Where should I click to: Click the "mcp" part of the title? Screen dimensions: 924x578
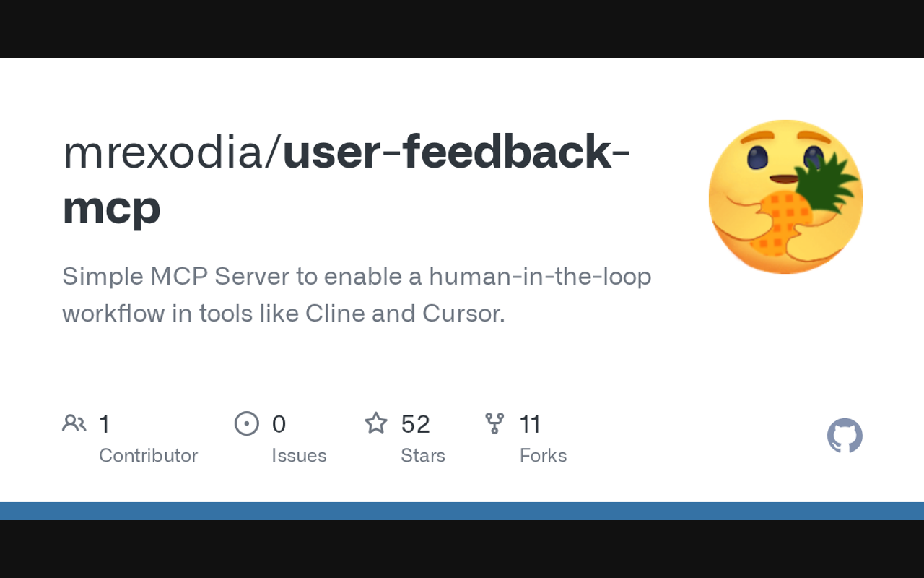pyautogui.click(x=111, y=207)
